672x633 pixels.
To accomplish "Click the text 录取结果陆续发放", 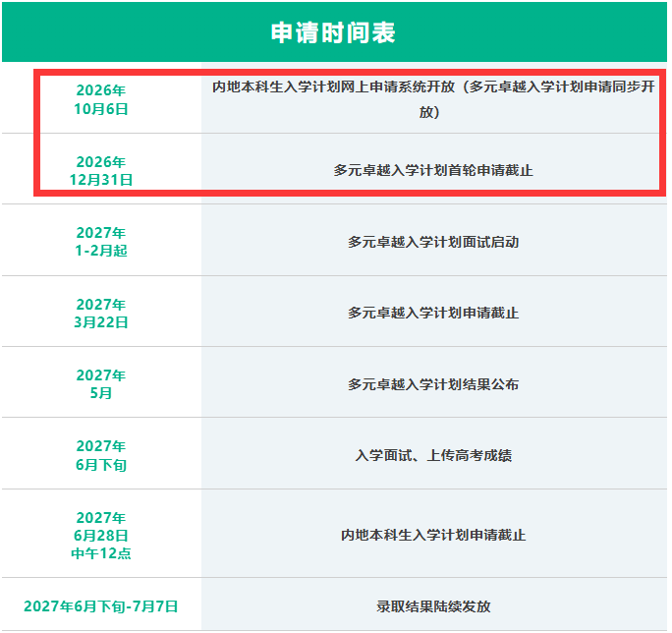I will (x=433, y=606).
